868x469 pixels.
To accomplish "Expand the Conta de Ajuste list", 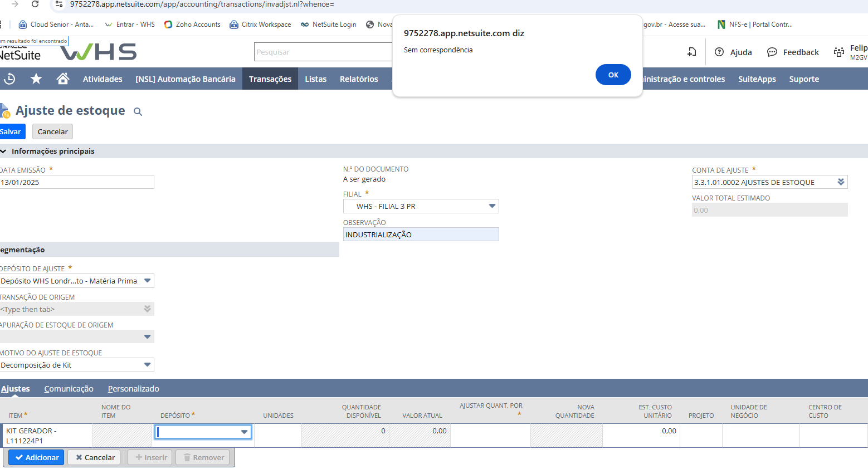I will [x=841, y=182].
